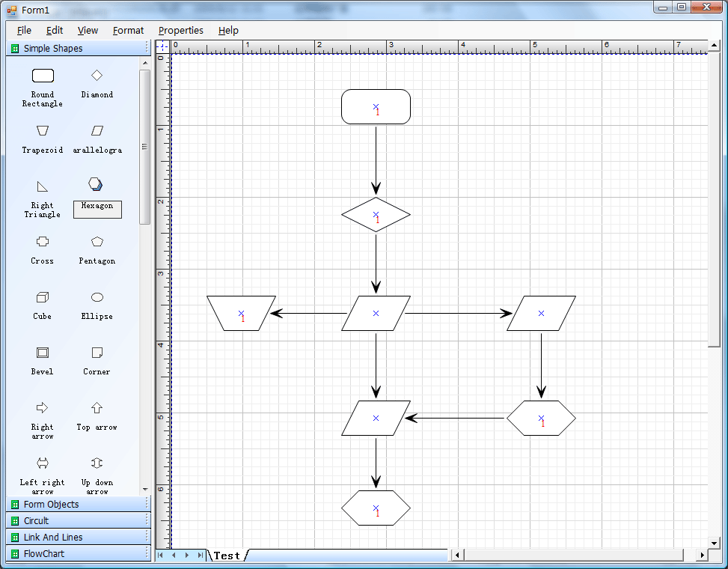728x569 pixels.
Task: Select the trapezoid node on canvas
Action: click(x=242, y=314)
